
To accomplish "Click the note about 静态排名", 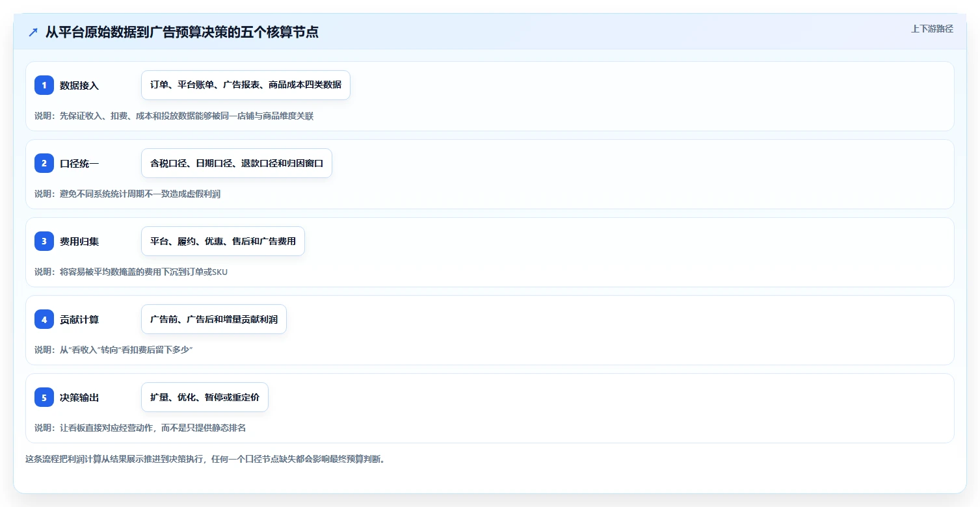I will pos(140,428).
